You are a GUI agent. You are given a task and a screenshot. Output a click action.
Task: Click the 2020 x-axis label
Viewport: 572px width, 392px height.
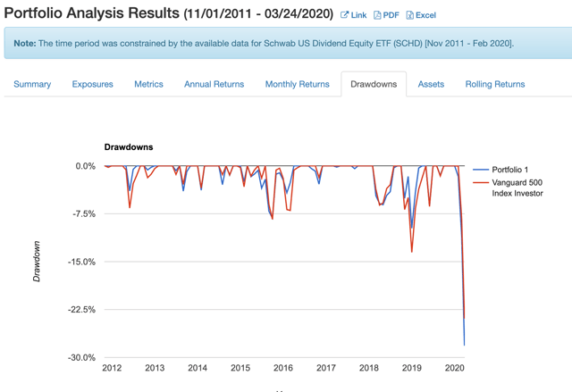455,368
